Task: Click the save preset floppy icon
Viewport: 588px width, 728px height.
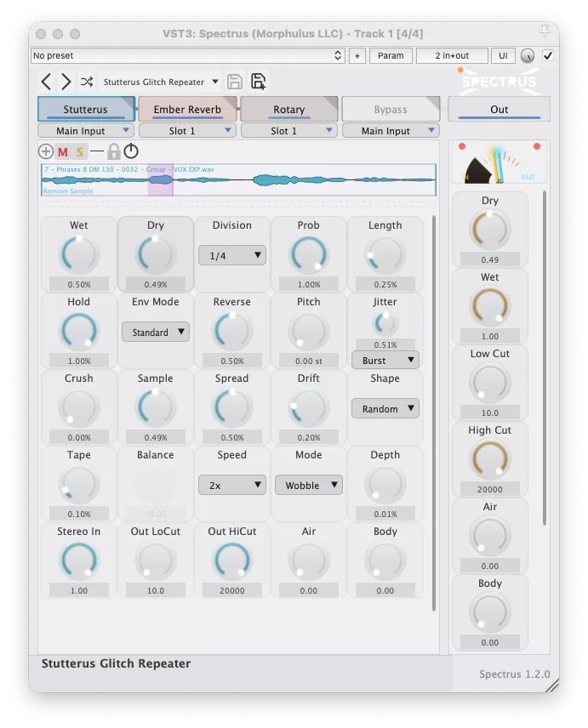Action: [235, 82]
